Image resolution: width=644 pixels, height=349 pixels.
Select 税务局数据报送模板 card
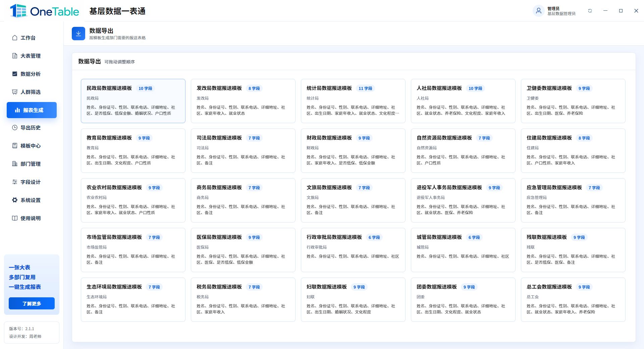tap(243, 300)
